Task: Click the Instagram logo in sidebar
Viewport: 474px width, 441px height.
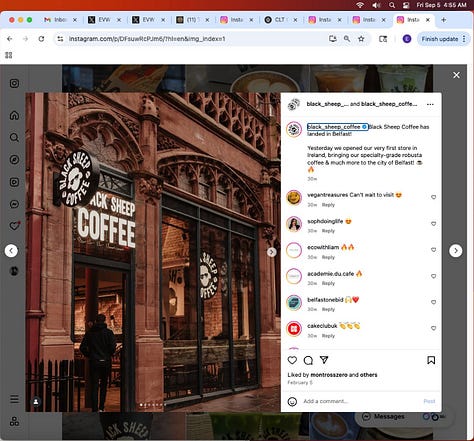Action: tap(14, 83)
